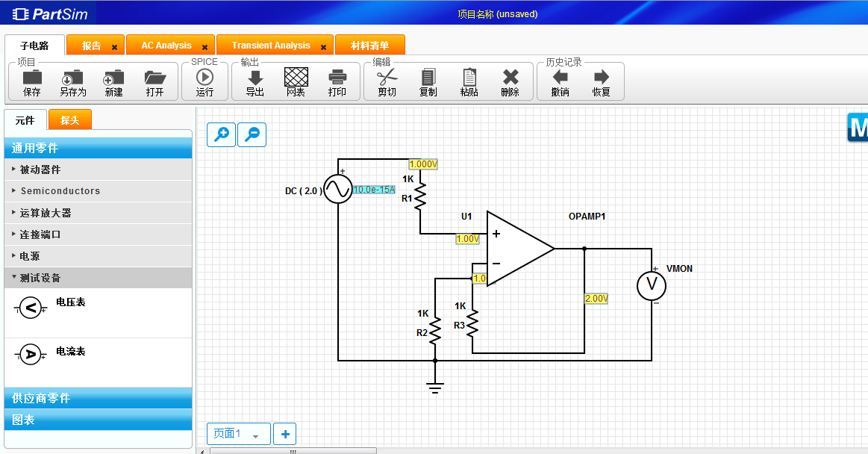Click the 剪切 (Cut) scissors icon
This screenshot has width=868, height=454.
[x=387, y=77]
